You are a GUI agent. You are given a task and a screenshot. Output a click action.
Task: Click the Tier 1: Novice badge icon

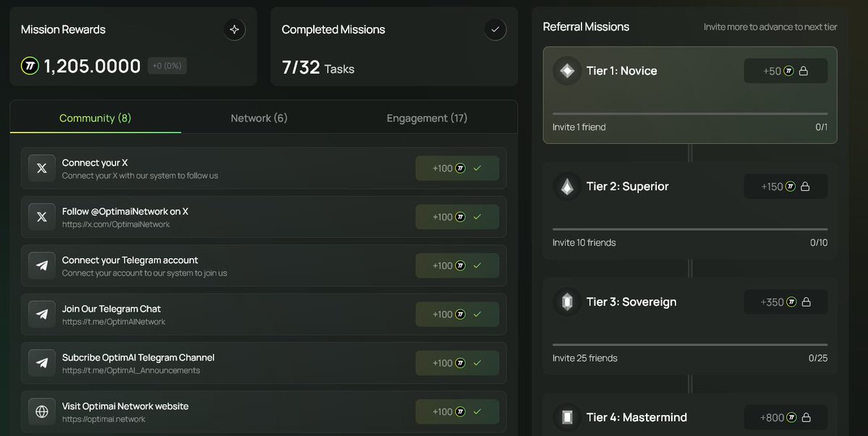(567, 71)
